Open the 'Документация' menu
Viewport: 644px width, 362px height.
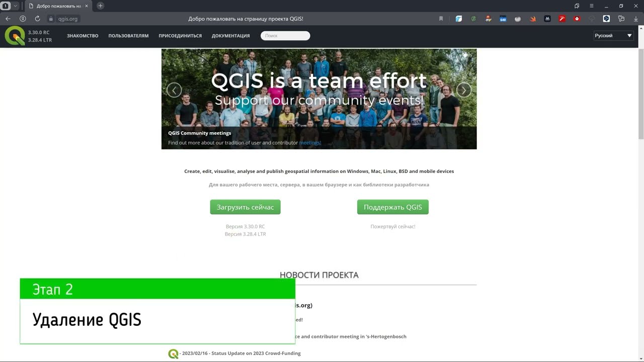[x=230, y=36]
